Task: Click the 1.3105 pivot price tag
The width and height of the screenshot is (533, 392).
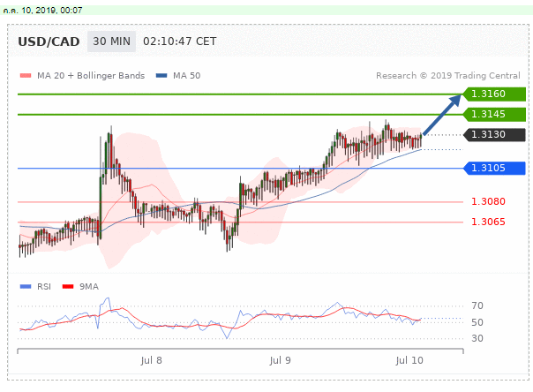Action: 494,168
